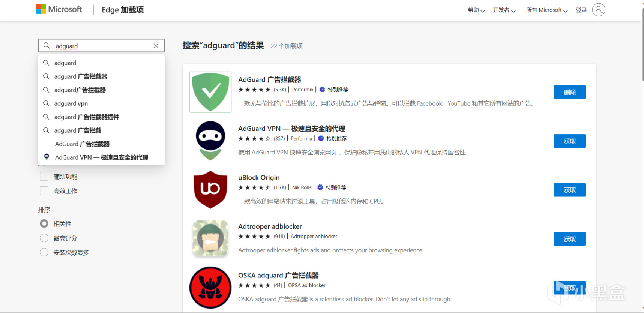Click the star rating of uBlock Origin

(254, 187)
